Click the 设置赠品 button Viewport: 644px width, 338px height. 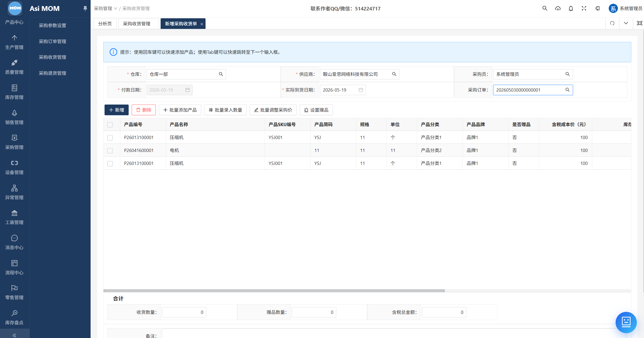point(316,110)
